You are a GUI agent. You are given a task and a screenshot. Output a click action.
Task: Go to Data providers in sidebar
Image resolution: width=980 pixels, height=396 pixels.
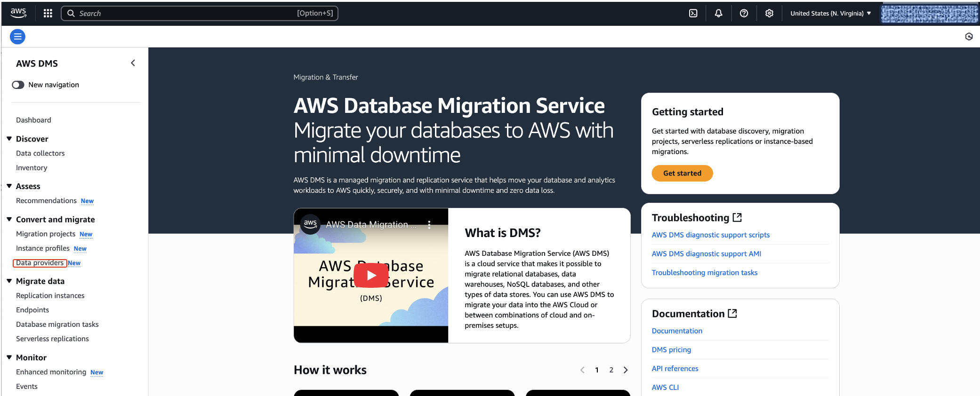tap(40, 263)
